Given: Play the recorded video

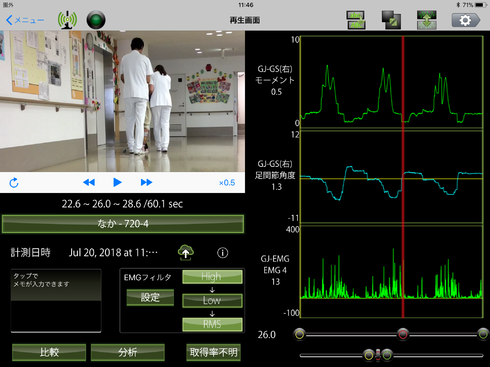Looking at the screenshot, I should point(117,182).
